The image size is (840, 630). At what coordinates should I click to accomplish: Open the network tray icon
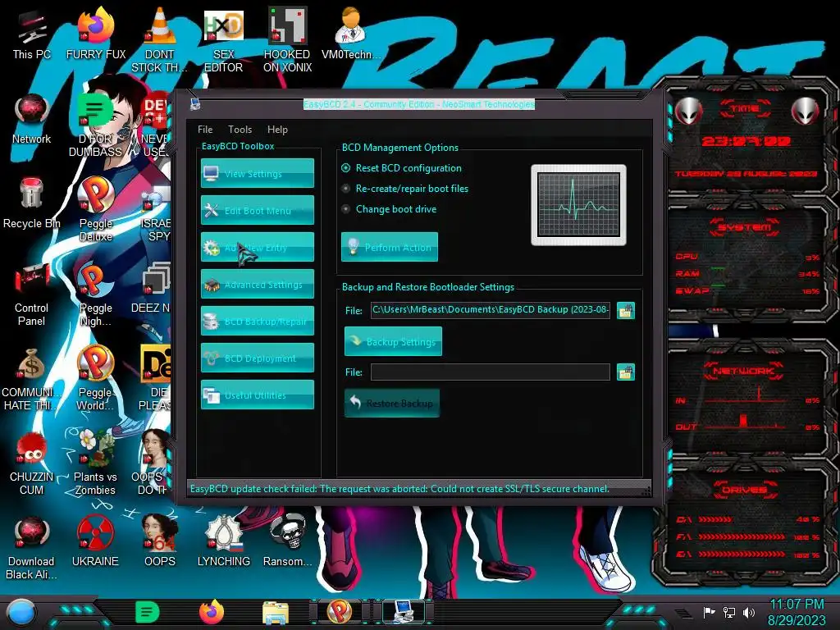pyautogui.click(x=729, y=612)
